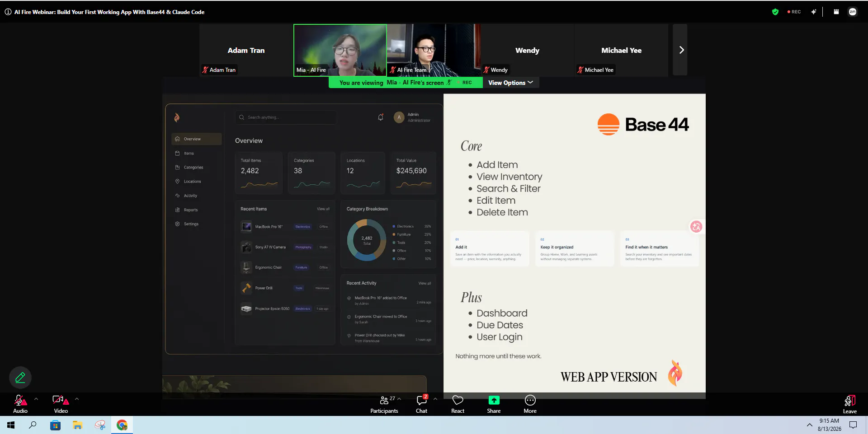Open the Chat panel
This screenshot has width=868, height=434.
422,404
